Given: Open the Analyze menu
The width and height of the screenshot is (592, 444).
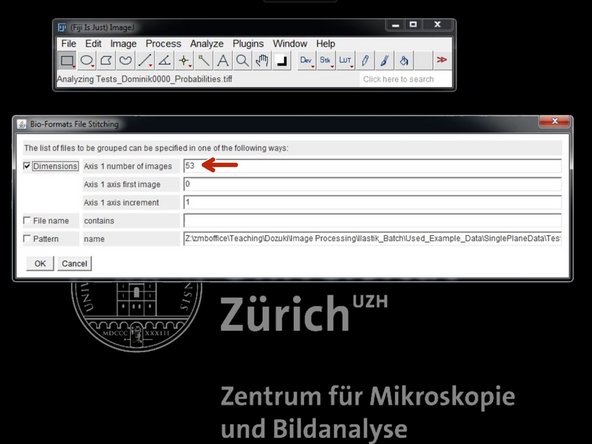Looking at the screenshot, I should coord(207,44).
